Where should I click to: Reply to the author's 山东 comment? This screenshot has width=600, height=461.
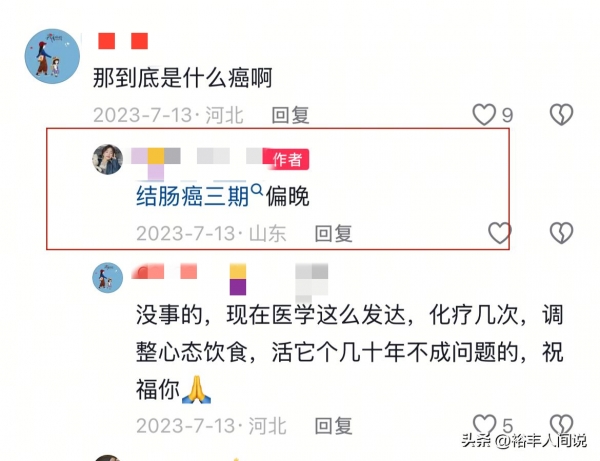tap(333, 233)
